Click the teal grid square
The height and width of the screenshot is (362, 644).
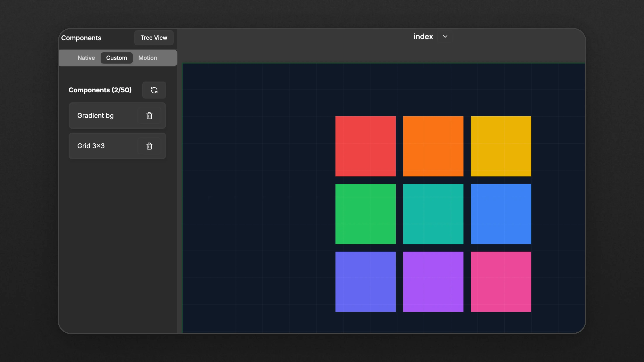(x=433, y=214)
